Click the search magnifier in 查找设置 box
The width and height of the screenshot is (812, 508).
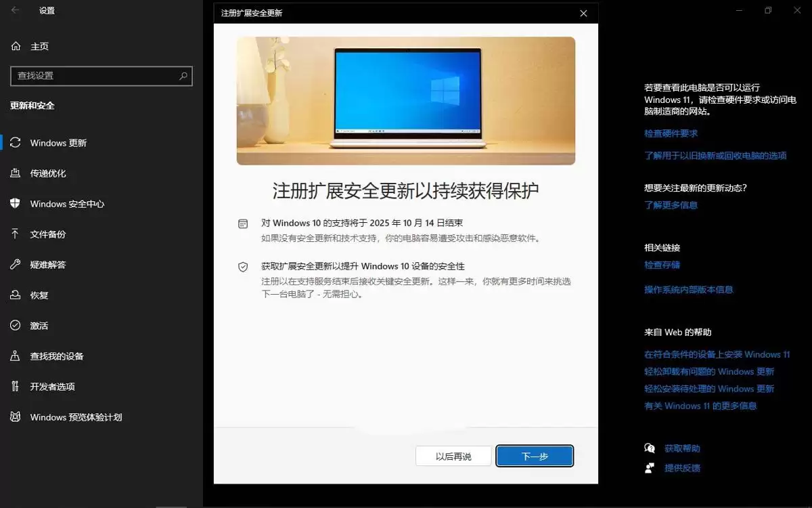(x=183, y=76)
